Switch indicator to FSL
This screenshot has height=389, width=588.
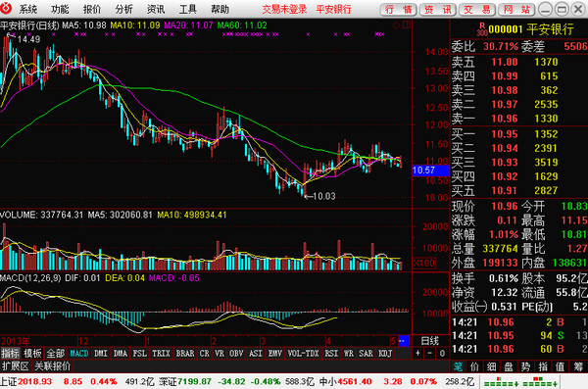(x=140, y=354)
